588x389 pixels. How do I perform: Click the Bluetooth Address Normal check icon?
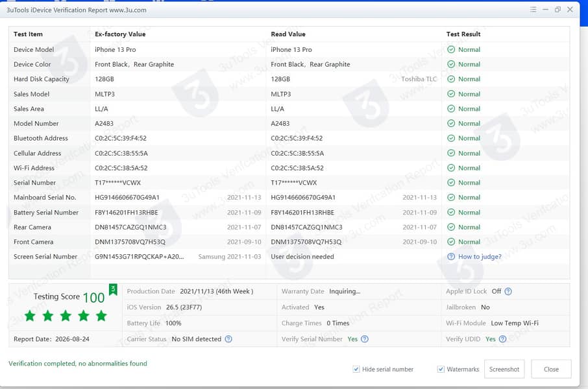[x=451, y=138]
